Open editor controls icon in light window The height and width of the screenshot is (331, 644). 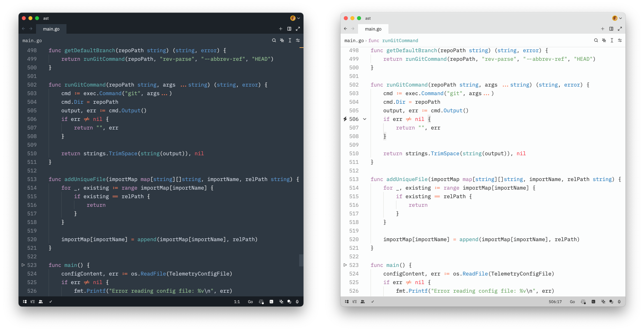tap(620, 40)
